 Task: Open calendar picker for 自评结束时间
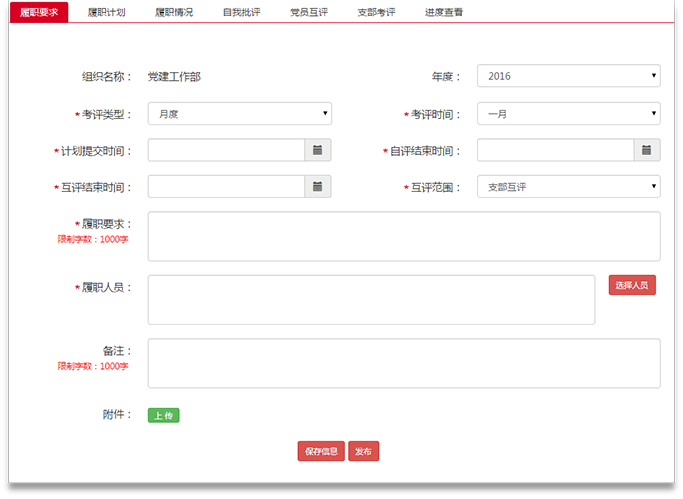pyautogui.click(x=647, y=150)
